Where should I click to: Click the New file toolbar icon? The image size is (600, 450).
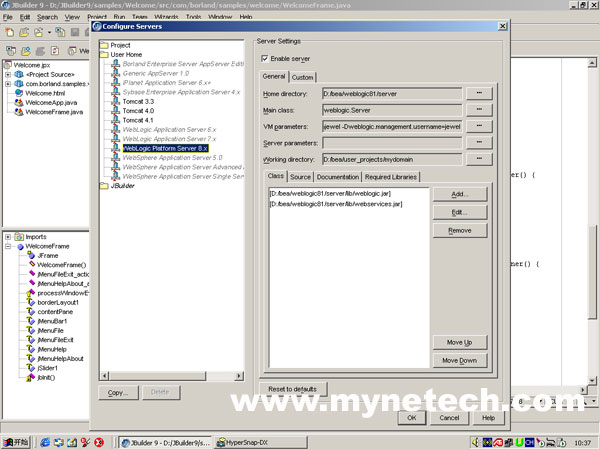[9, 32]
